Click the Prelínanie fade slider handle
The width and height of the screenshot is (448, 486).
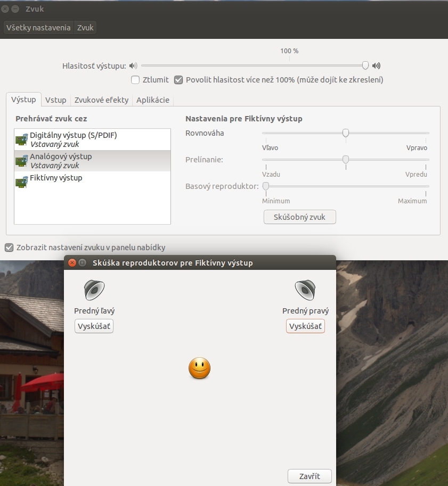346,160
